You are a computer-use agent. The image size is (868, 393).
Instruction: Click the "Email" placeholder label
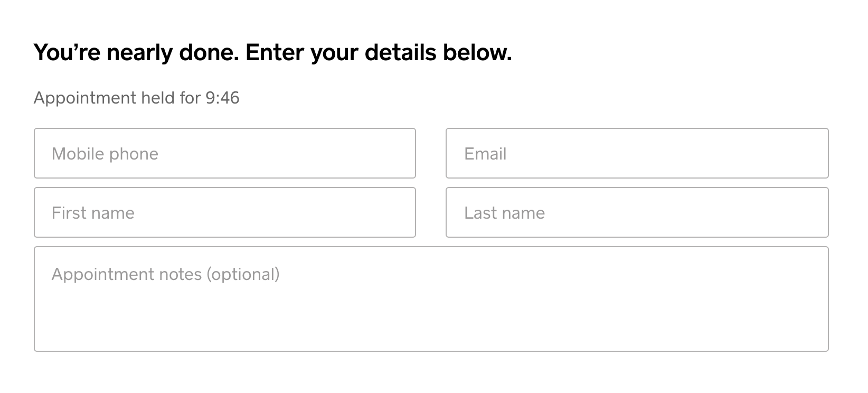pyautogui.click(x=485, y=154)
